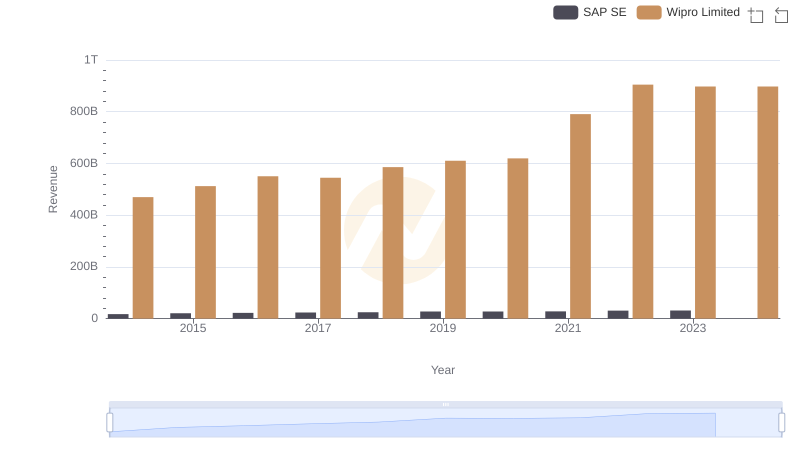This screenshot has height=461, width=800.
Task: Click the zoom area select icon
Action: coord(756,15)
